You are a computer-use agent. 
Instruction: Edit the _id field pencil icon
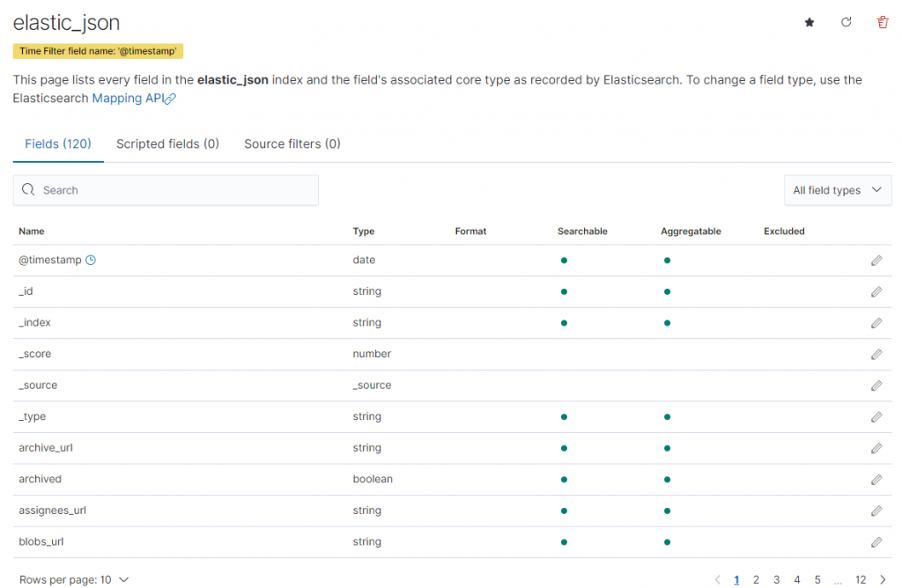pyautogui.click(x=876, y=292)
